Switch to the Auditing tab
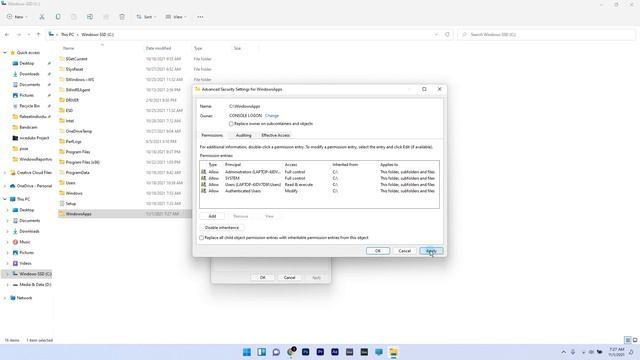The width and height of the screenshot is (640, 360). coord(243,135)
